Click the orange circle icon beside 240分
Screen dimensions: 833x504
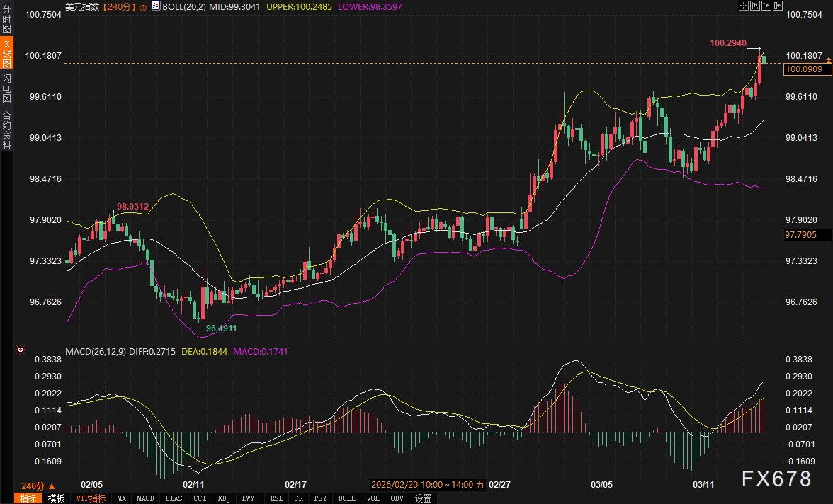(144, 6)
